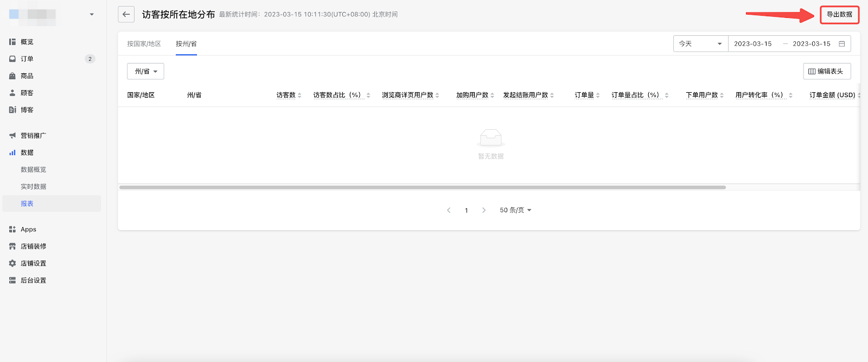Click the back arrow button

click(126, 15)
